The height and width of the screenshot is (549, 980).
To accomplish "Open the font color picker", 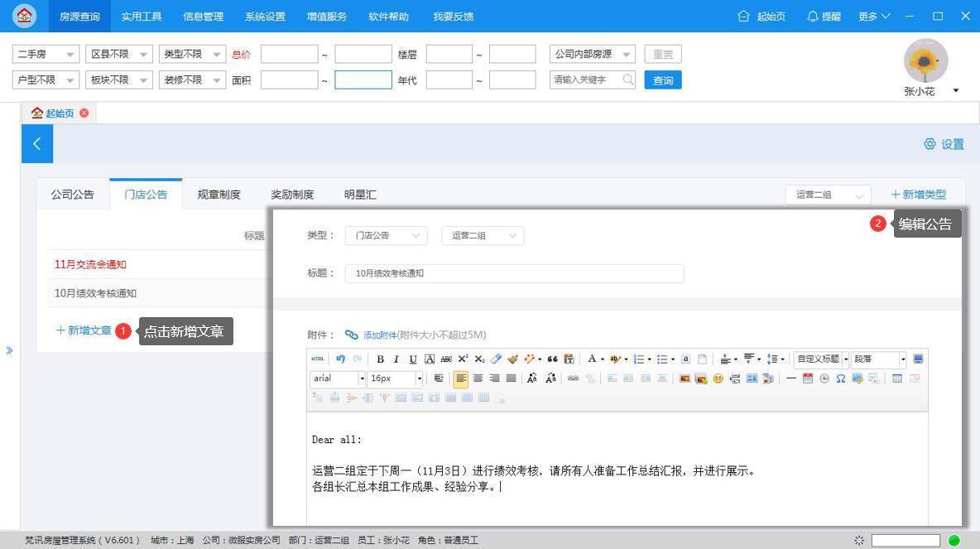I will click(593, 359).
